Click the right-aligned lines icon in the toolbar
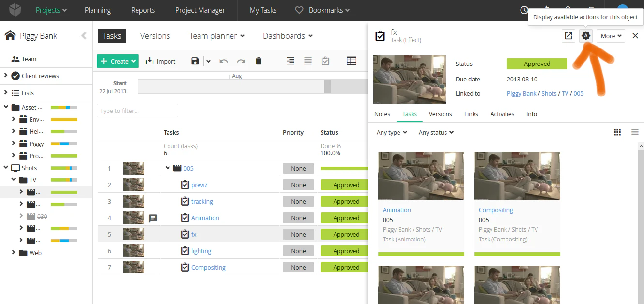 pos(291,61)
